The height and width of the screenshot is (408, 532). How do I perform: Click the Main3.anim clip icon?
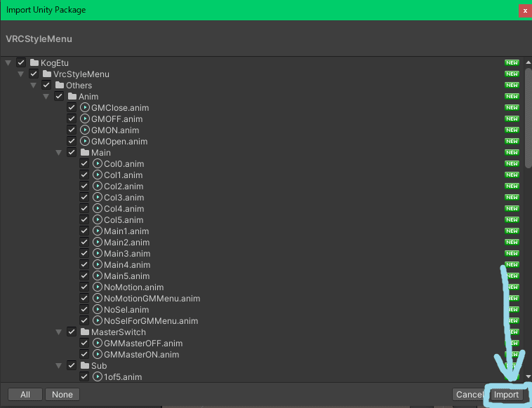point(98,253)
